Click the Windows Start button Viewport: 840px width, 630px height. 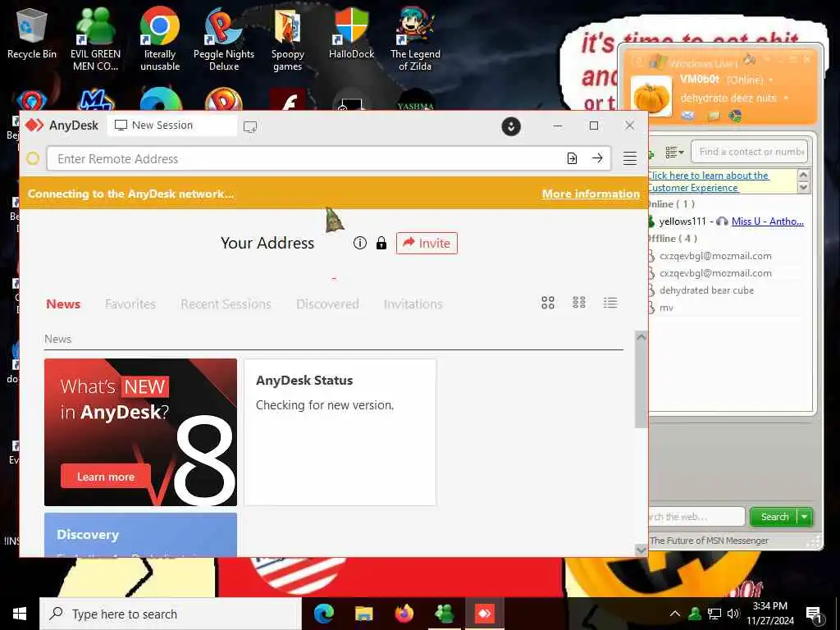pyautogui.click(x=20, y=614)
